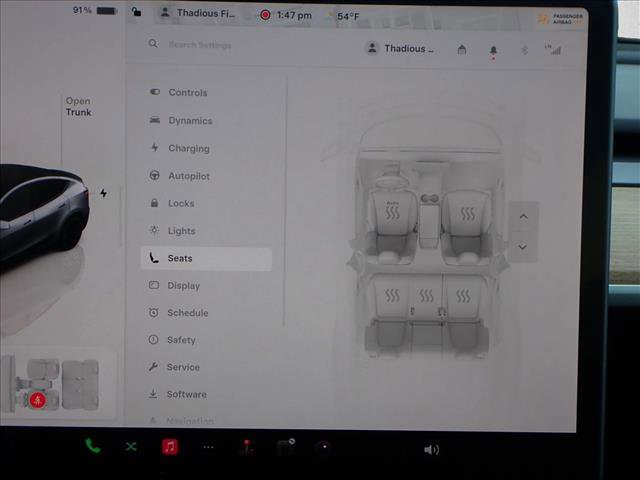The height and width of the screenshot is (480, 640).
Task: Launch the Arcade joystick app
Action: coord(247,447)
